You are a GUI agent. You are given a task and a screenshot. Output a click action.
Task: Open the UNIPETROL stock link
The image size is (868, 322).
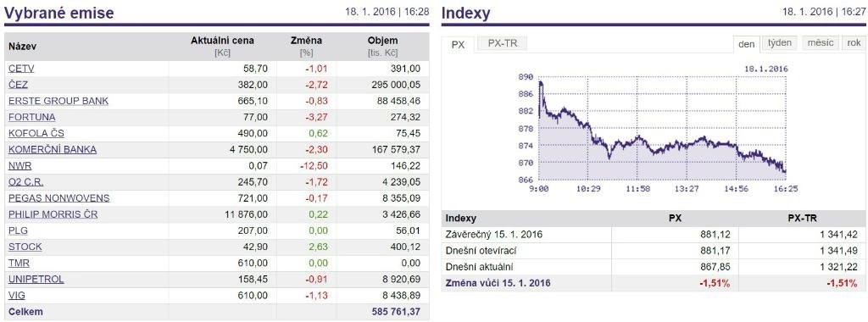click(x=36, y=279)
